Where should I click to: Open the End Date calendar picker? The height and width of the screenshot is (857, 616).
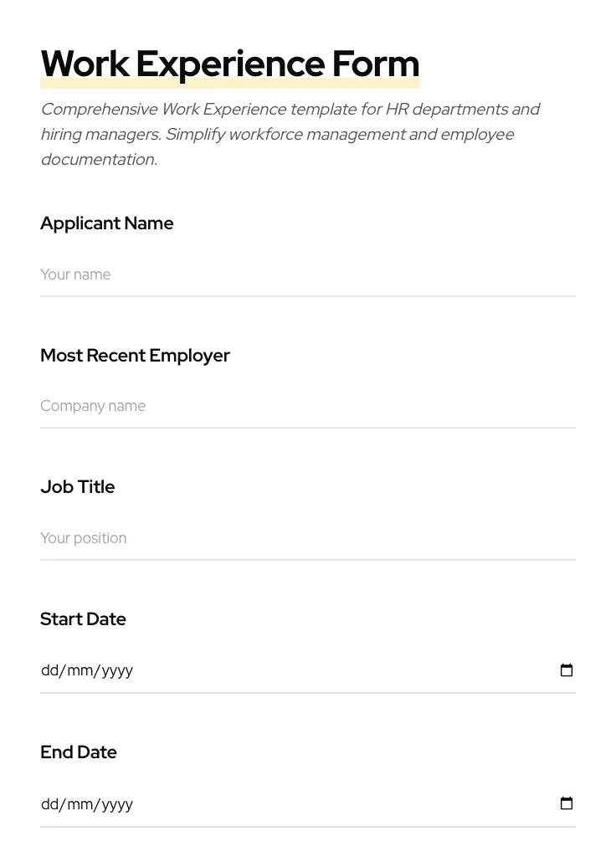pos(567,803)
